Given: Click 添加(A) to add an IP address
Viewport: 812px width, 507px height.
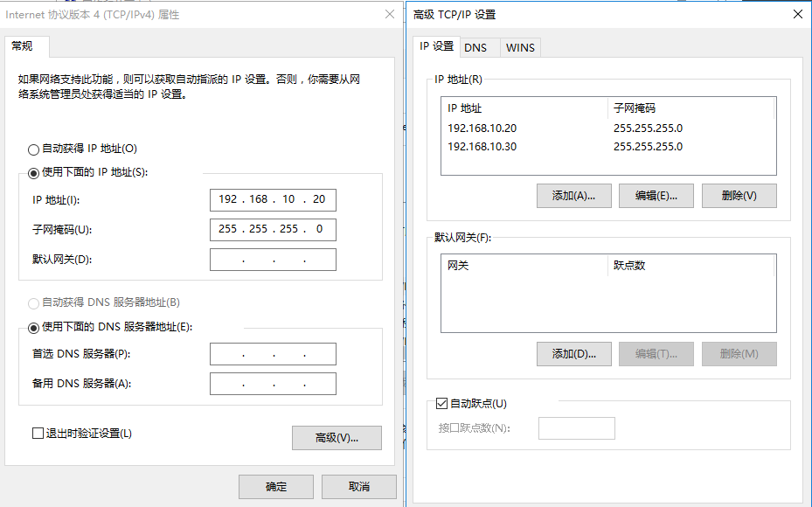Looking at the screenshot, I should pos(573,195).
